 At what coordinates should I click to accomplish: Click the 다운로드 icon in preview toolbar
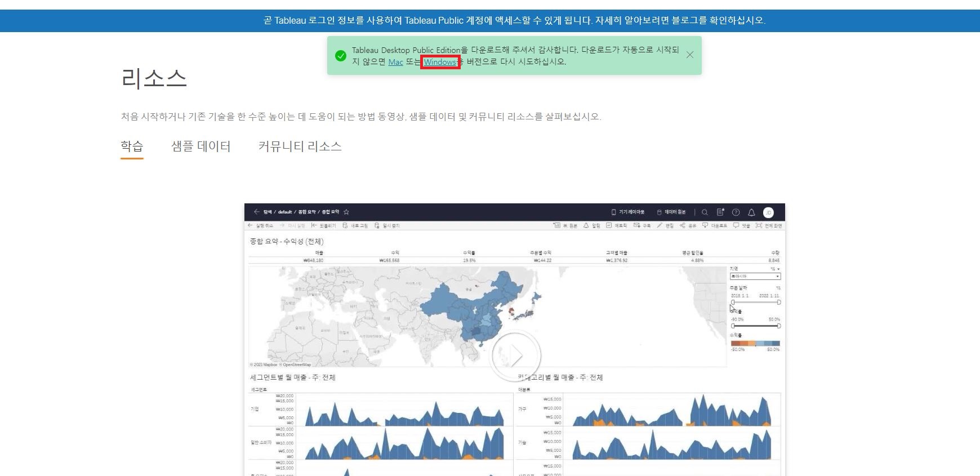tap(705, 225)
